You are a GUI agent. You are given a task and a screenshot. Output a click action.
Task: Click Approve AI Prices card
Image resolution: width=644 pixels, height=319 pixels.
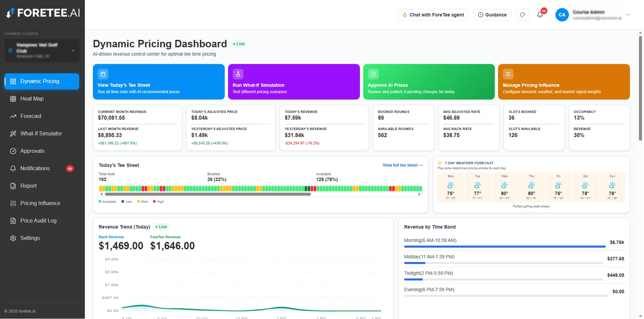click(x=429, y=82)
